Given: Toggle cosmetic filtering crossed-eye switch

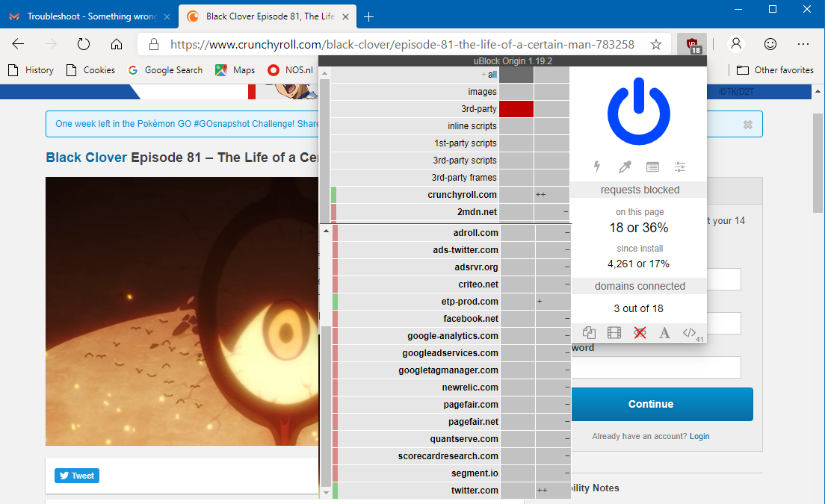Looking at the screenshot, I should (640, 333).
